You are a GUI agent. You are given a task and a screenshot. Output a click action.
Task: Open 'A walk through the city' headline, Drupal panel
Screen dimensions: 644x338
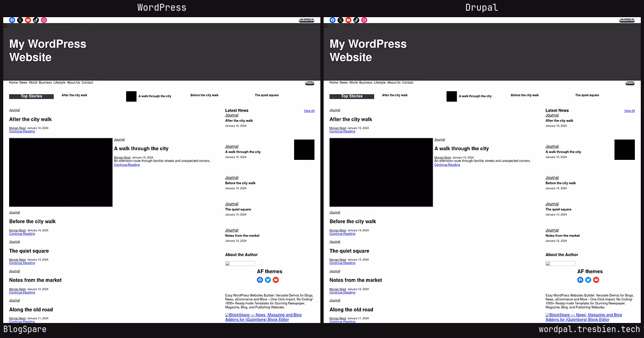462,149
